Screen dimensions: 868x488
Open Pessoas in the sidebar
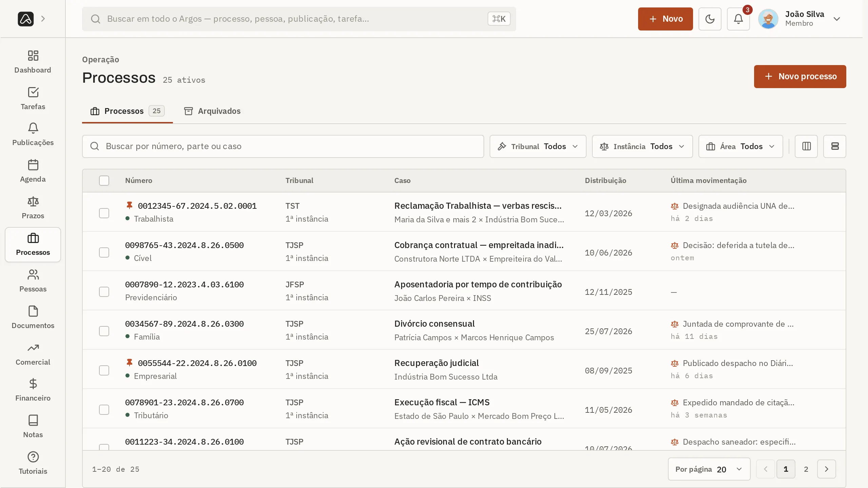coord(33,281)
